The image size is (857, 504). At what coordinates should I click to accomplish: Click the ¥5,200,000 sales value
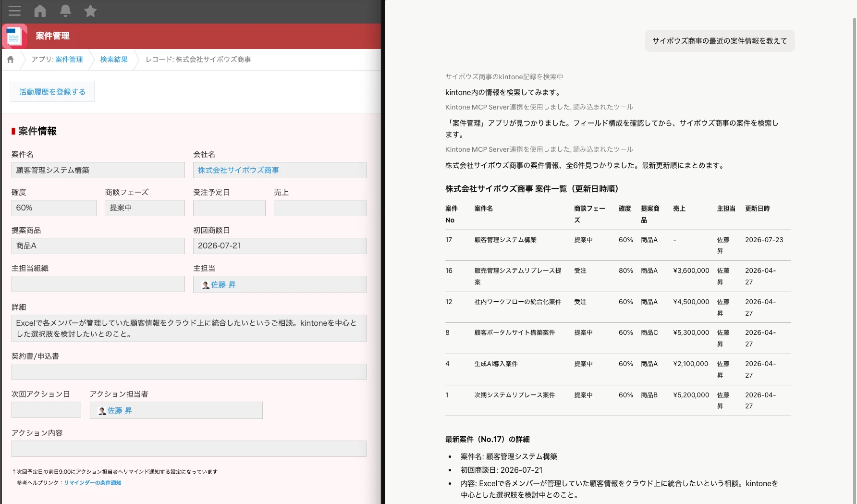(691, 395)
